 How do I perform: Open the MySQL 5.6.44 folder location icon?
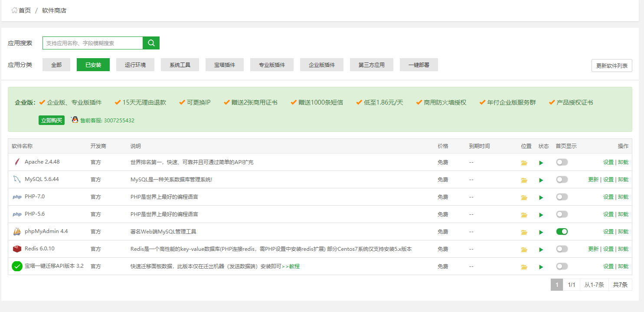pyautogui.click(x=524, y=180)
